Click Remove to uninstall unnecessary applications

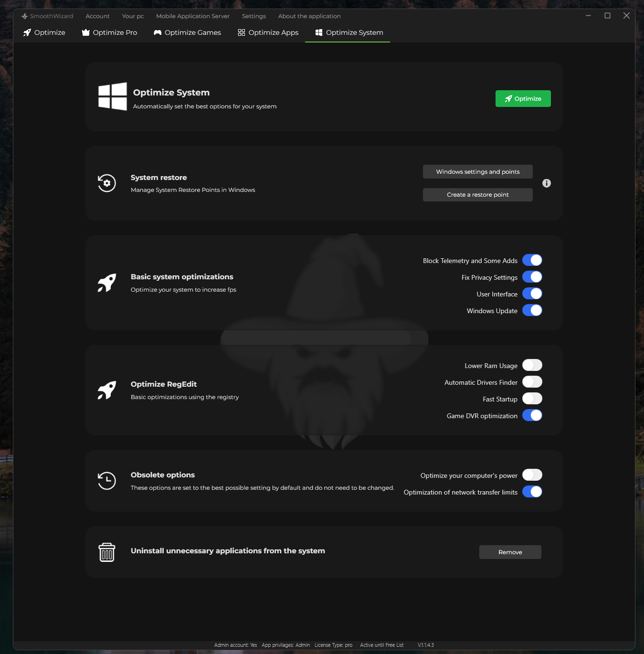(x=510, y=552)
